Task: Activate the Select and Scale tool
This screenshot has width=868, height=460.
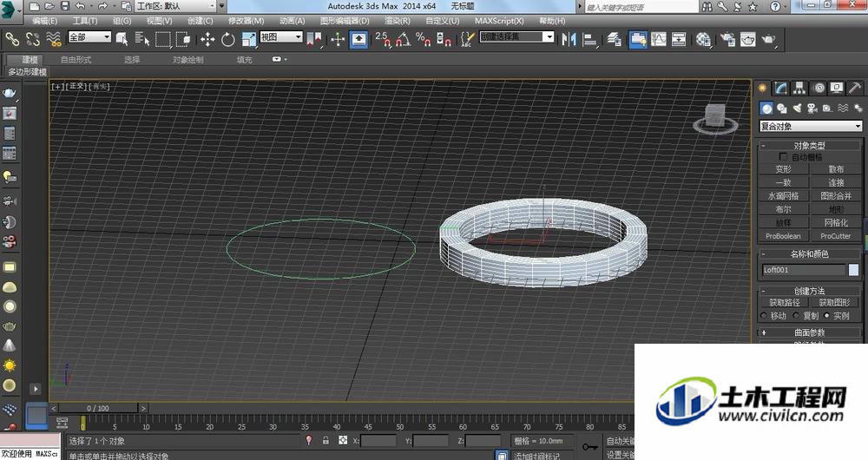Action: pyautogui.click(x=249, y=39)
